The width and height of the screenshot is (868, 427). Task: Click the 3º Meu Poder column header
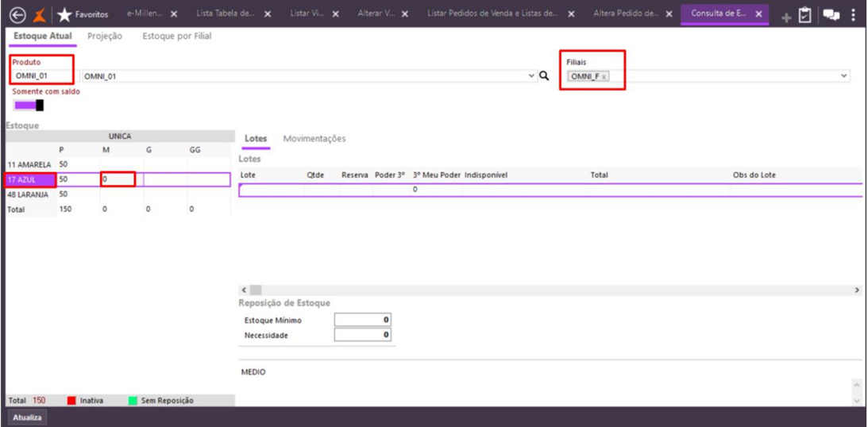coord(436,175)
